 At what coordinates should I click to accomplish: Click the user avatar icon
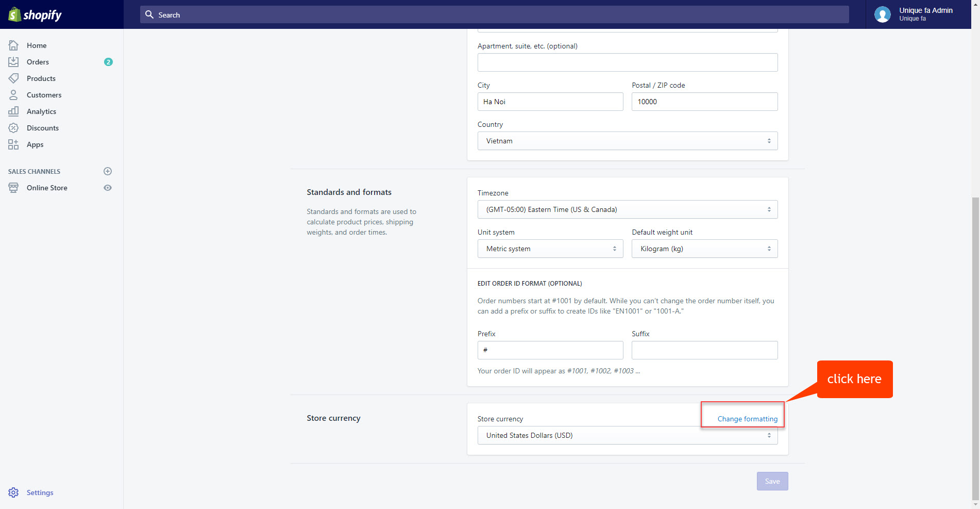883,14
